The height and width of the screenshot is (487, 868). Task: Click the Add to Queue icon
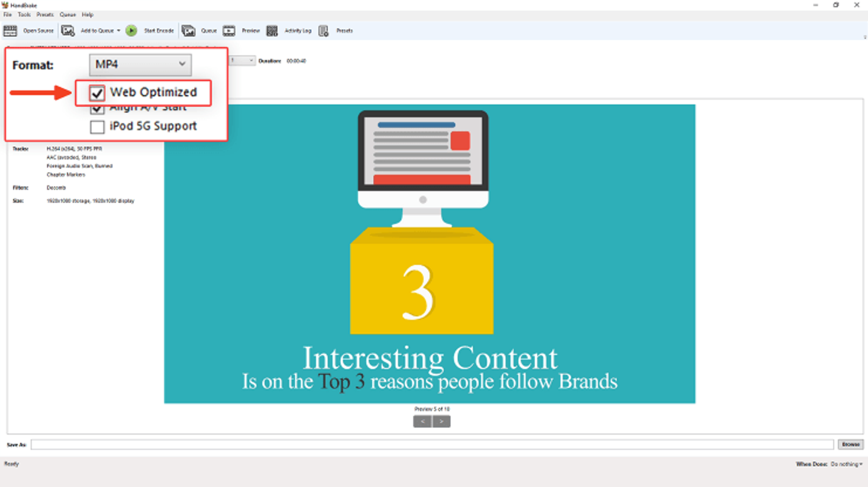coord(68,31)
